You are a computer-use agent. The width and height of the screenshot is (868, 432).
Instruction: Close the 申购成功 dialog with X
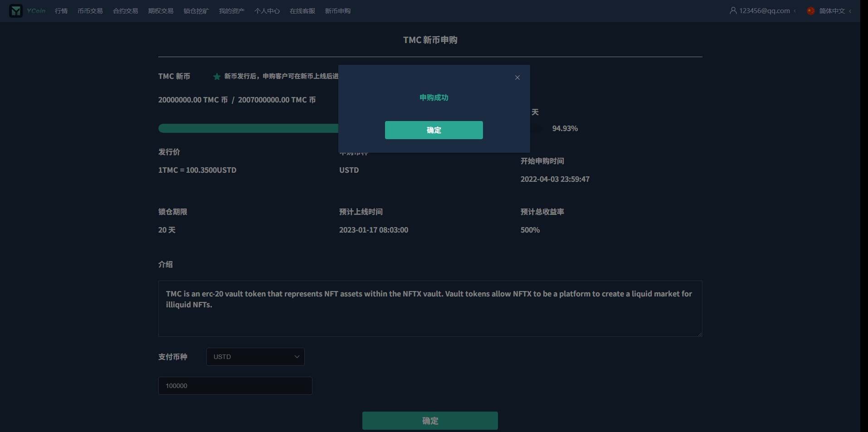coord(517,78)
